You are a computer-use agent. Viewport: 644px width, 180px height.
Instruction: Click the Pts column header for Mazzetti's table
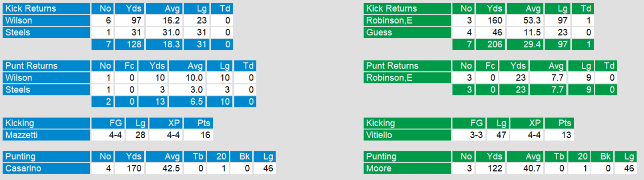point(204,123)
